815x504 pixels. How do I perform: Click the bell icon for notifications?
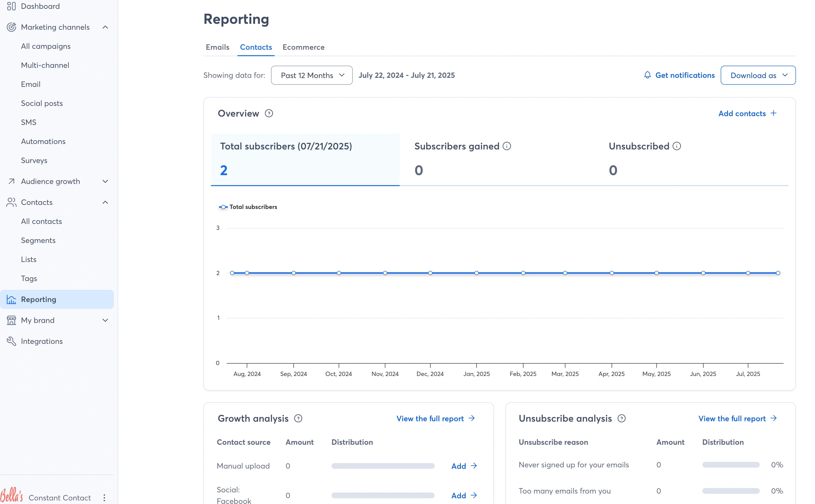647,75
